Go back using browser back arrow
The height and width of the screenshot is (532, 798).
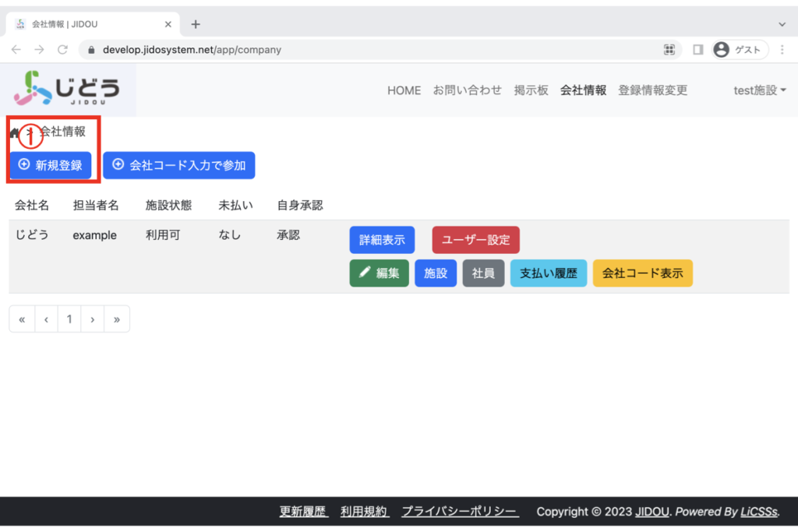pyautogui.click(x=16, y=50)
